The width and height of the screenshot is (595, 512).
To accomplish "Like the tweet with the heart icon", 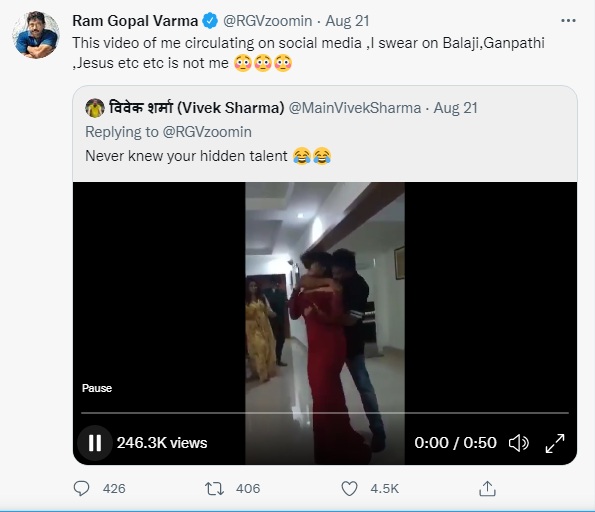I will (x=349, y=488).
